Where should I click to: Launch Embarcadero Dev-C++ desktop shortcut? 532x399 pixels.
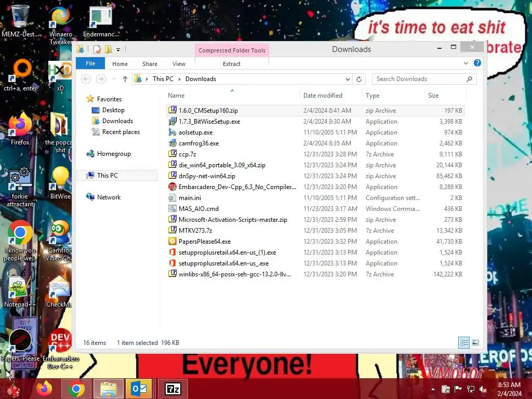pos(60,349)
